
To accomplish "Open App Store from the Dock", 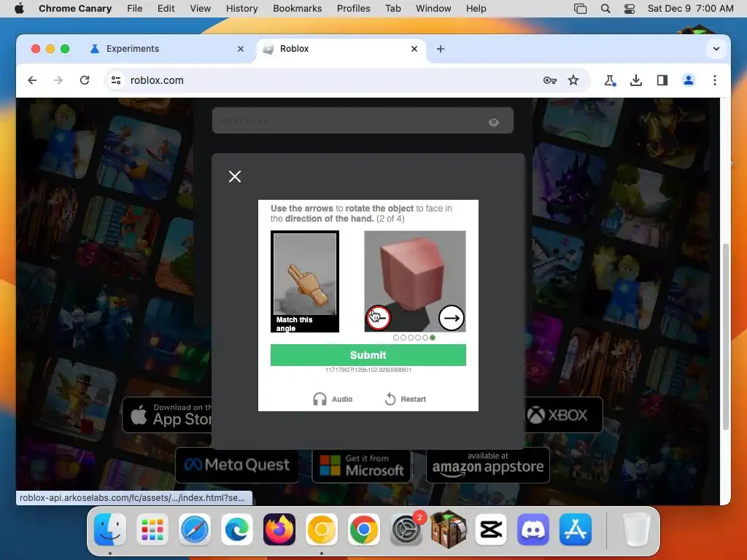I will coord(576,529).
